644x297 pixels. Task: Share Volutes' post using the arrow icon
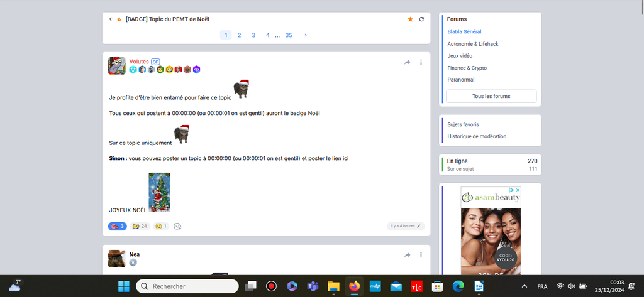tap(408, 62)
